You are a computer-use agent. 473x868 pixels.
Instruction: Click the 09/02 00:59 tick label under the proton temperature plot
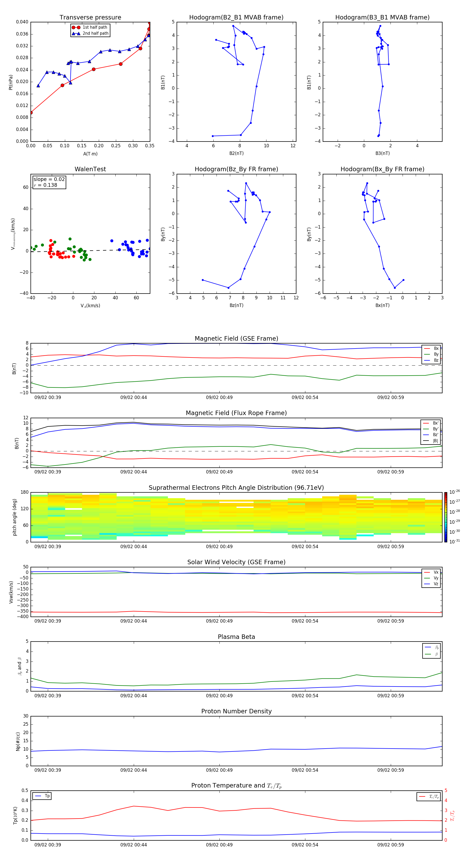pyautogui.click(x=390, y=845)
